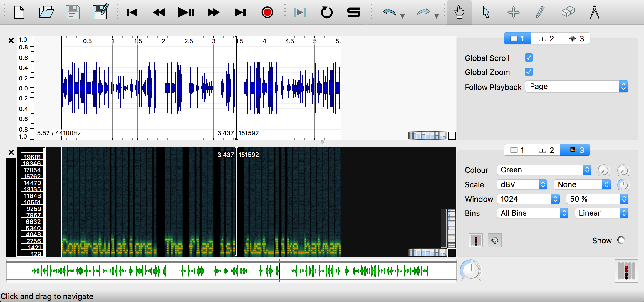Click the layer pan spiral button

(495, 241)
